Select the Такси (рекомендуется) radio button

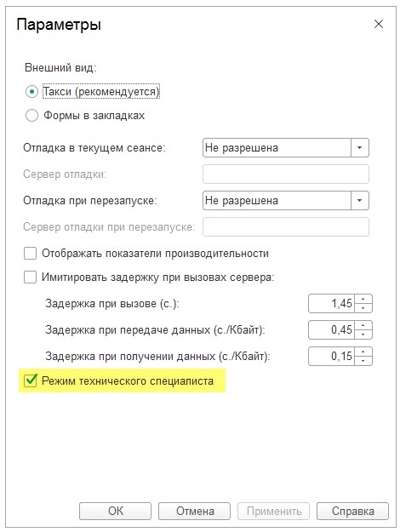click(x=31, y=92)
